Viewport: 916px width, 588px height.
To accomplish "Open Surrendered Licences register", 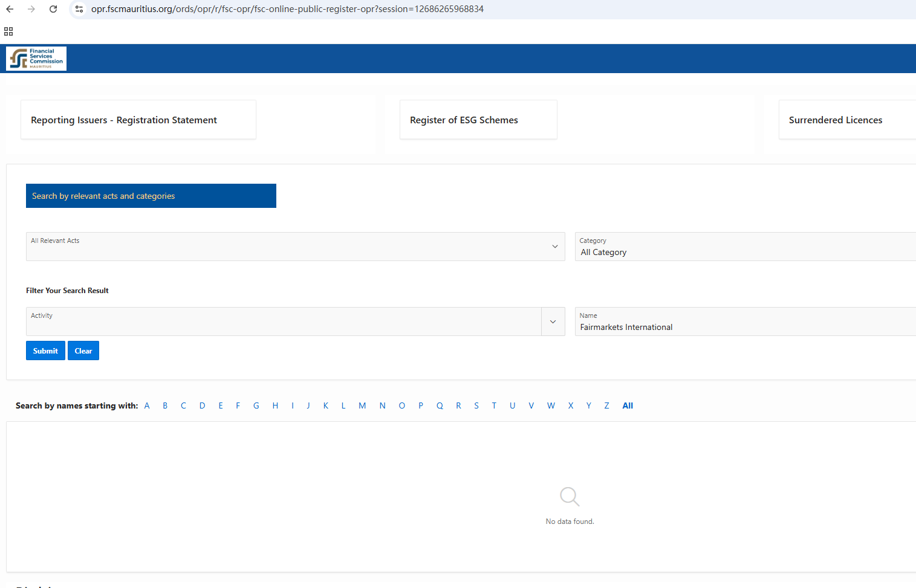I will coord(847,120).
